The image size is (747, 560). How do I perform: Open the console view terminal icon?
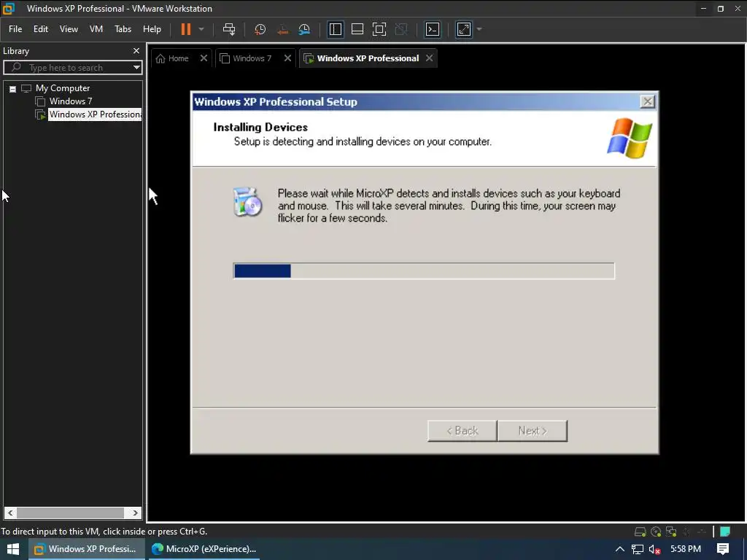tap(433, 29)
